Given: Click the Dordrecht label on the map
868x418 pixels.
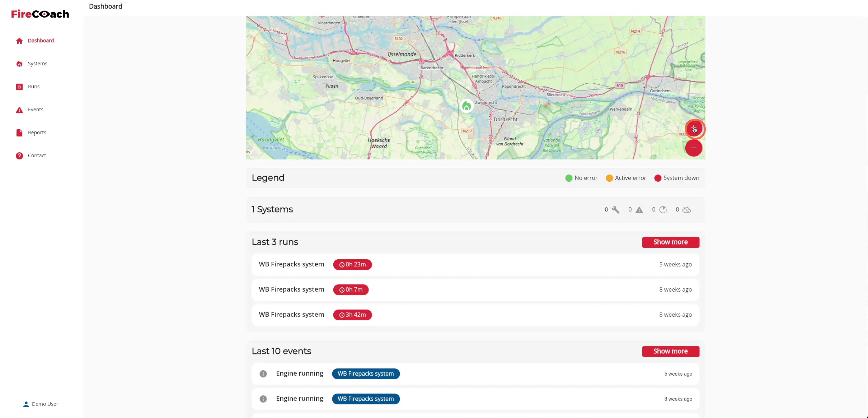Looking at the screenshot, I should (x=506, y=119).
